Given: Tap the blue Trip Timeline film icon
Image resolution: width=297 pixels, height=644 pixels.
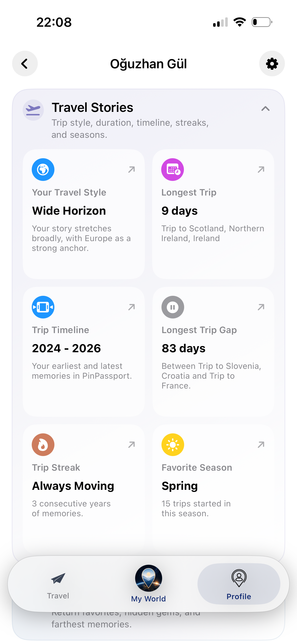Looking at the screenshot, I should [x=43, y=307].
